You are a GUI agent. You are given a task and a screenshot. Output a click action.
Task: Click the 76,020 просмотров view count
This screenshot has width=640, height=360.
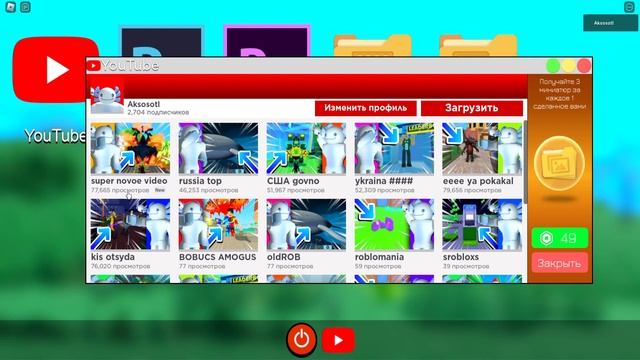click(120, 266)
